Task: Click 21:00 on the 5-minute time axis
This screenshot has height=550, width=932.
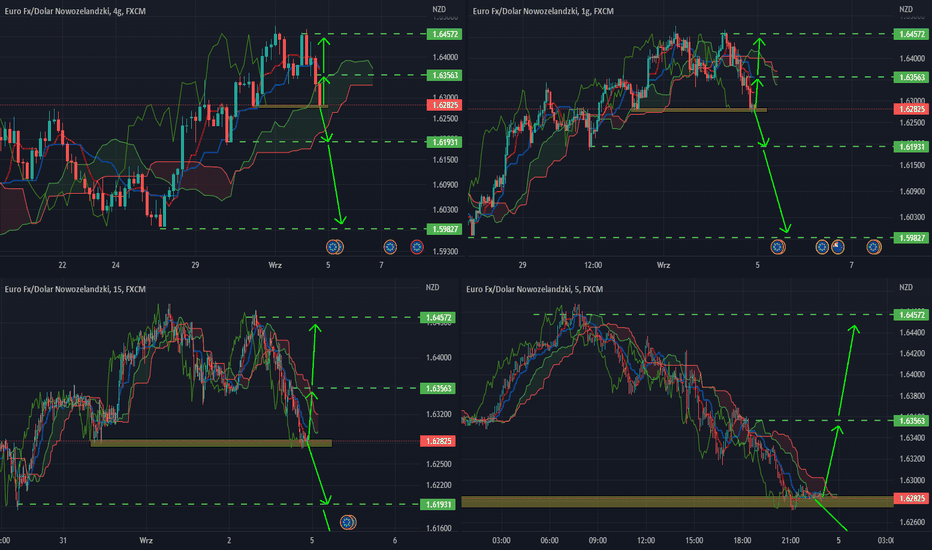Action: pos(790,540)
